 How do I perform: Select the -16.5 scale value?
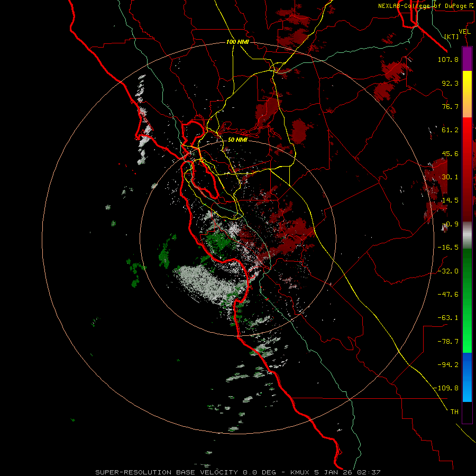(448, 248)
